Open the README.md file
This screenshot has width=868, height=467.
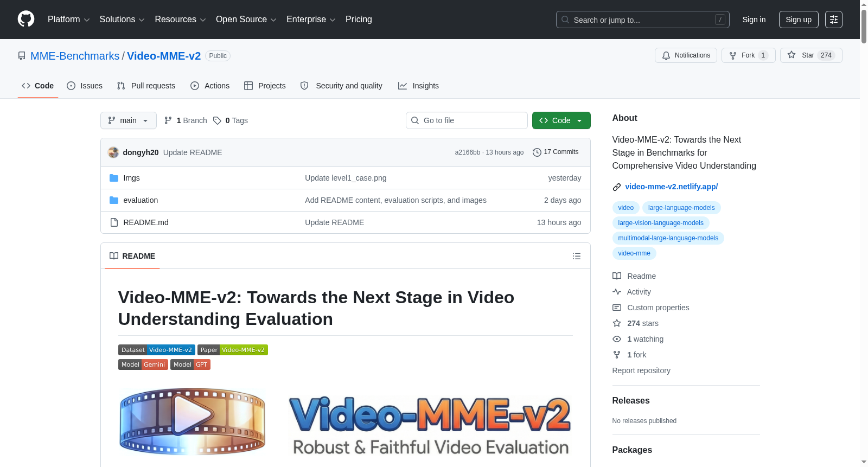tap(146, 222)
